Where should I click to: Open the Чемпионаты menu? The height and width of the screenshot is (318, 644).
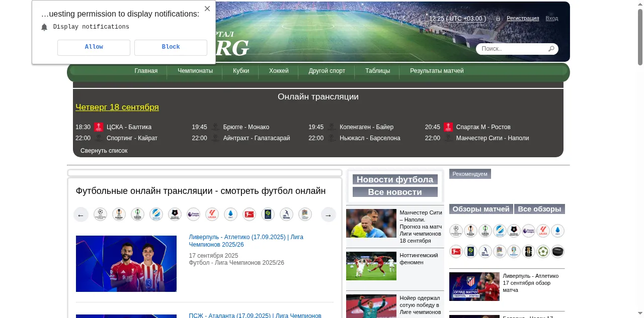point(195,71)
